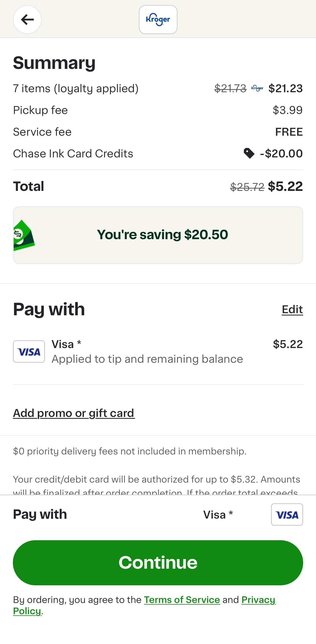This screenshot has width=316, height=644.
Task: Click Edit next to Pay with
Action: (x=292, y=309)
